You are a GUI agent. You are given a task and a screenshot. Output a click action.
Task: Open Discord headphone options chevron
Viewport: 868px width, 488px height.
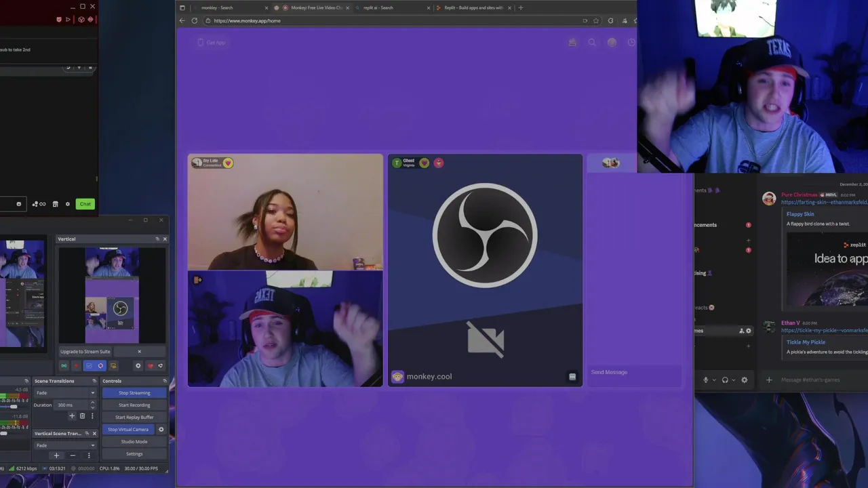[734, 380]
